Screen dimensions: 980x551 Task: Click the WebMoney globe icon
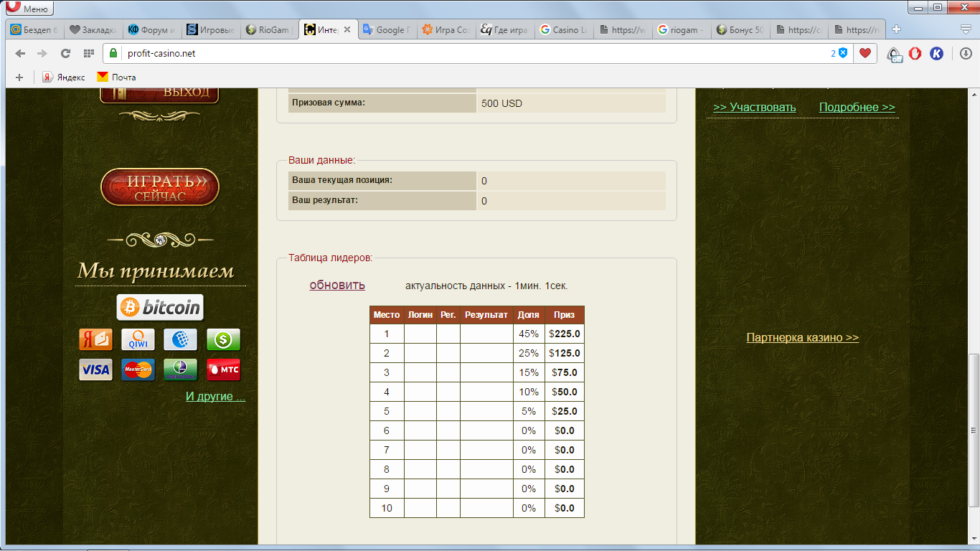[x=180, y=339]
